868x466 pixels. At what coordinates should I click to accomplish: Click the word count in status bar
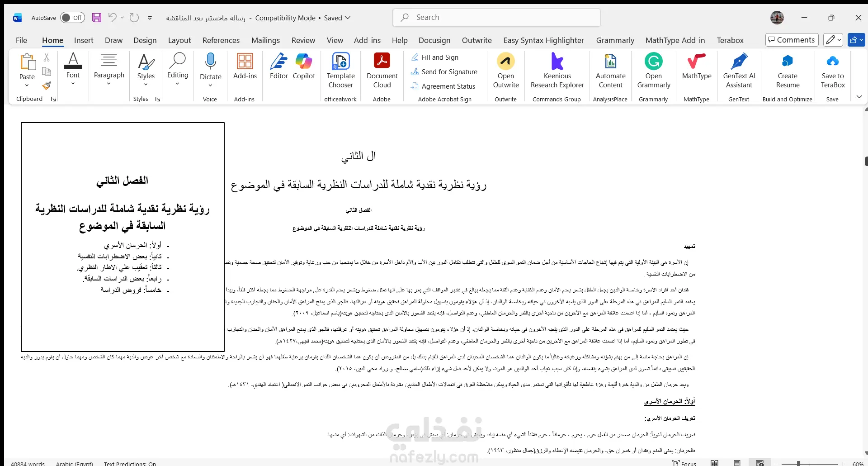(28, 463)
